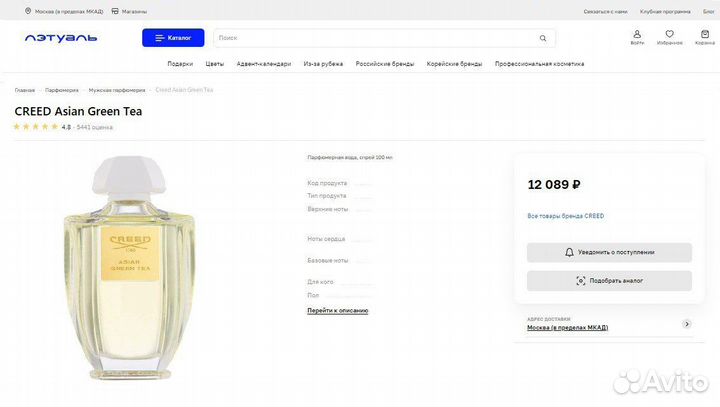Expand delivery address chevron arrow
Image resolution: width=720 pixels, height=407 pixels.
pyautogui.click(x=686, y=324)
